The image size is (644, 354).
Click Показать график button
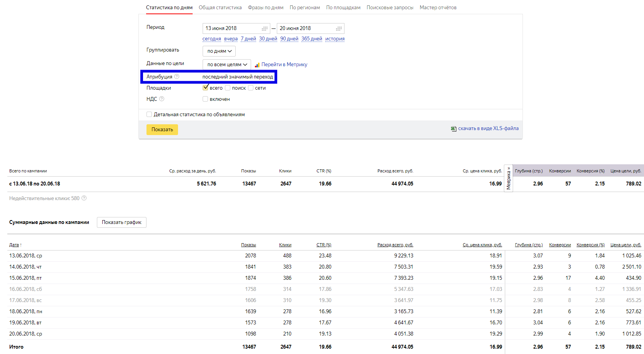(121, 222)
